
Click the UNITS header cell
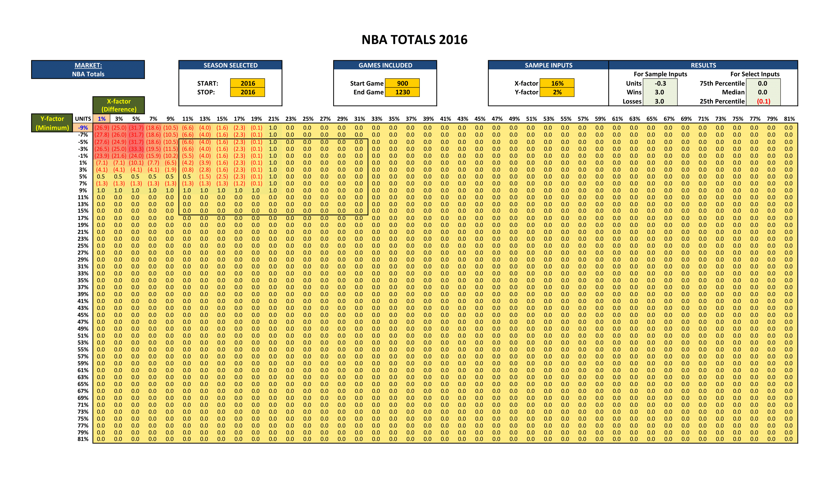[83, 119]
